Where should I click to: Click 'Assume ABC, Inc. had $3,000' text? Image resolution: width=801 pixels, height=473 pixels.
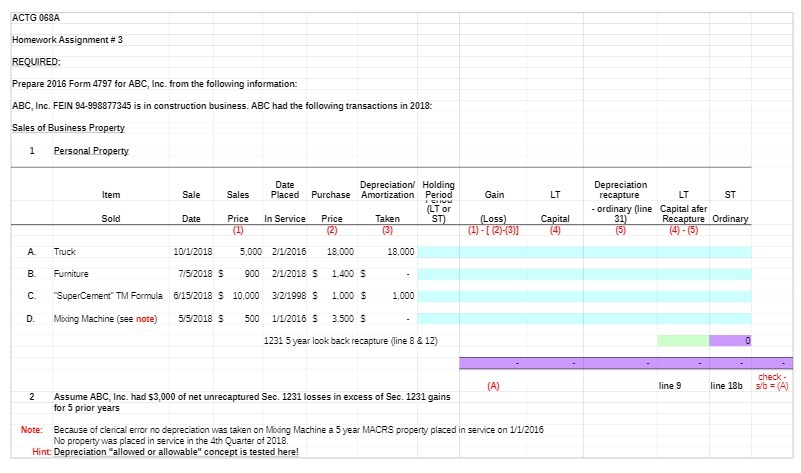point(252,402)
